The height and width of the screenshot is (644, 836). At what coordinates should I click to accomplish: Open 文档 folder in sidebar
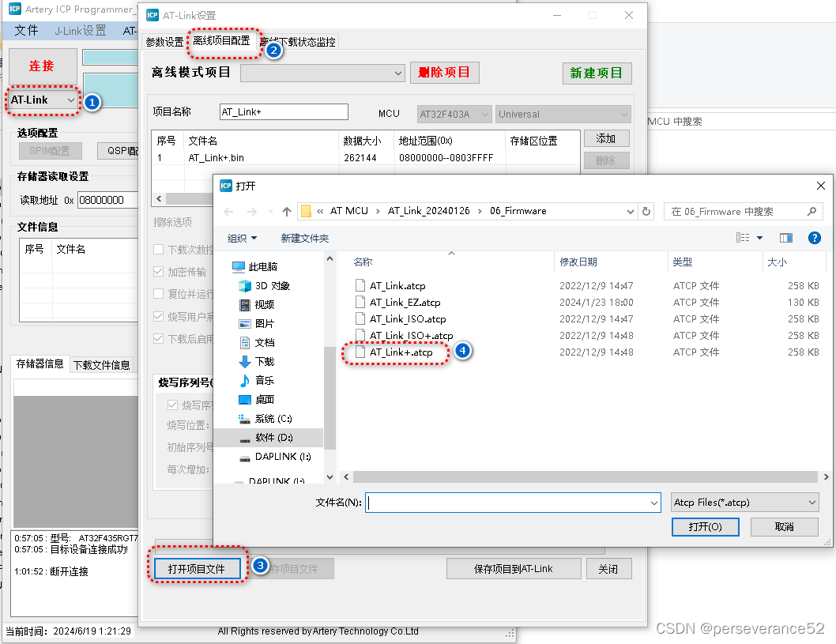coord(257,342)
